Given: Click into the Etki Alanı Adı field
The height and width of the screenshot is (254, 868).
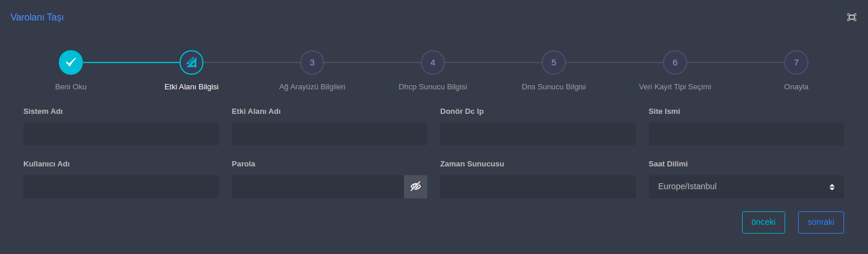Looking at the screenshot, I should (x=329, y=134).
